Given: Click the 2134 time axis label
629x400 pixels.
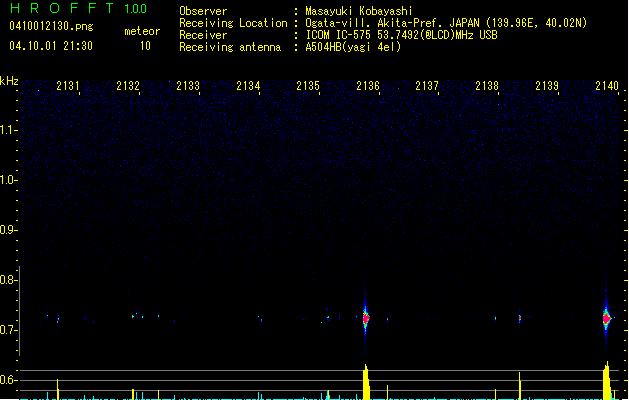Looking at the screenshot, I should (x=248, y=86).
